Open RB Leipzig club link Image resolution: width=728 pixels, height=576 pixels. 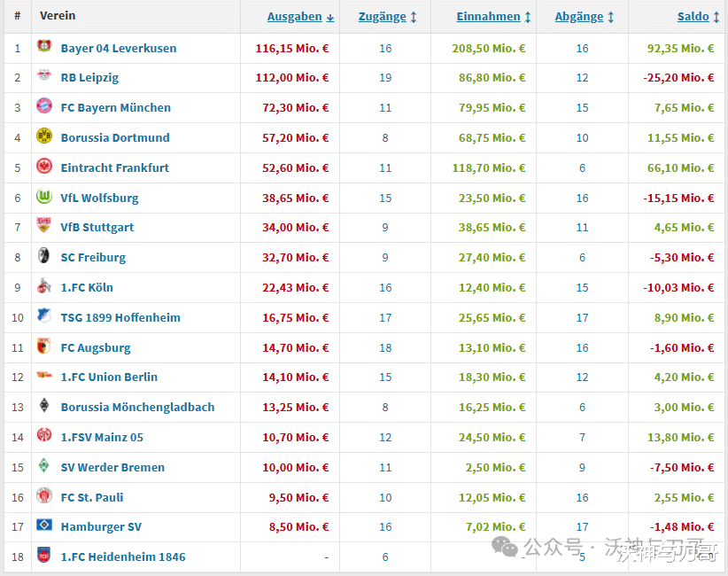(x=89, y=78)
